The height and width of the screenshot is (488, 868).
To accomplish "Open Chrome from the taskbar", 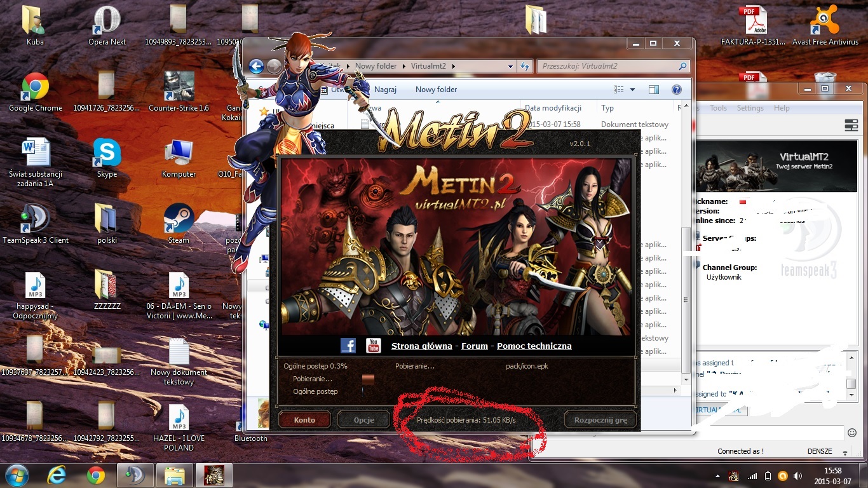I will point(96,475).
